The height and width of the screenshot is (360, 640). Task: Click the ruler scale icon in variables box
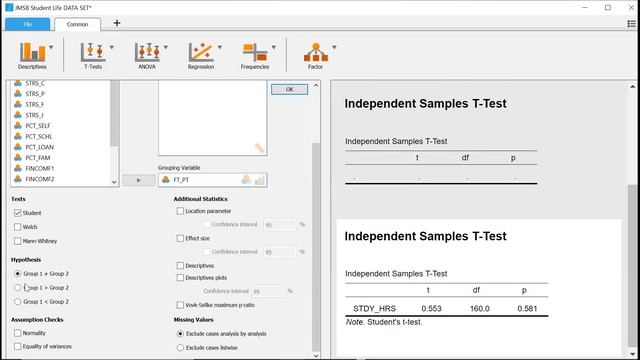click(x=259, y=148)
